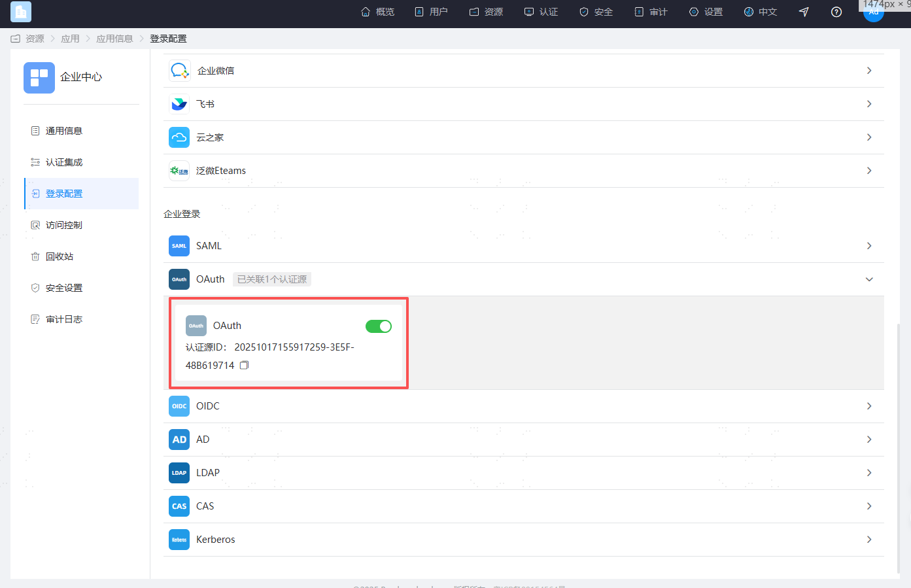Disable the OAuth authentication source toggle
This screenshot has width=911, height=588.
378,326
